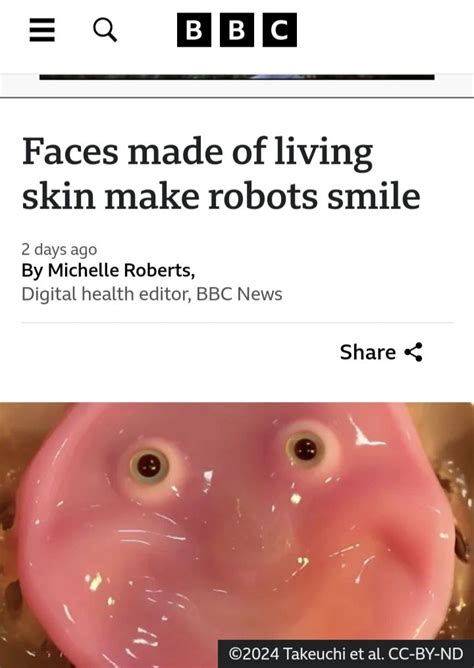The image size is (474, 668).
Task: Tap the dark banner strip below header
Action: click(237, 77)
